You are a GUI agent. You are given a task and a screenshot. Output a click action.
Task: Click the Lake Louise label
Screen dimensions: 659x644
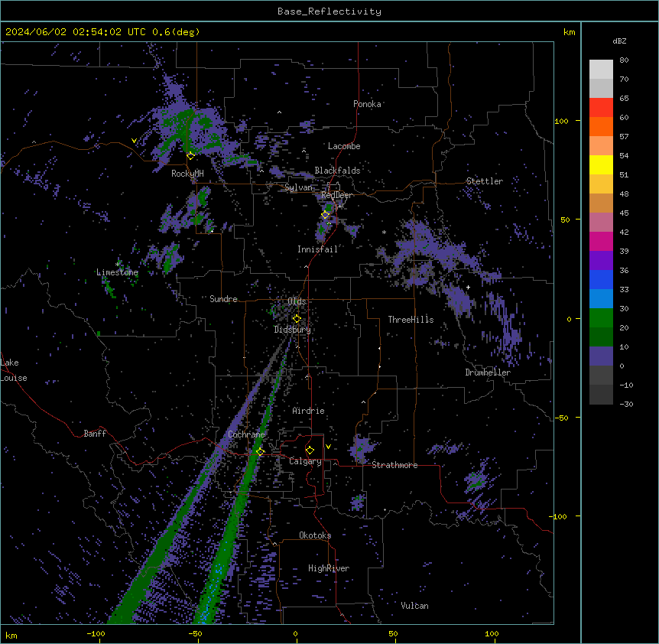click(x=14, y=370)
